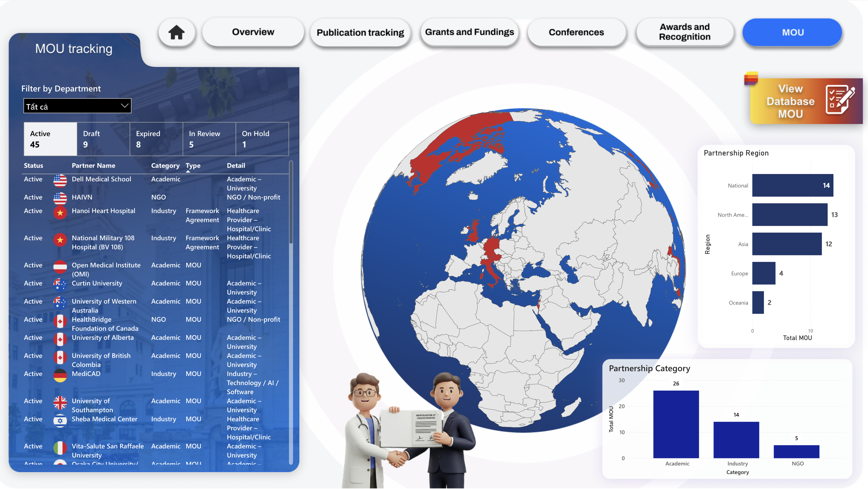
Task: Select the Conferences tab
Action: pos(576,32)
